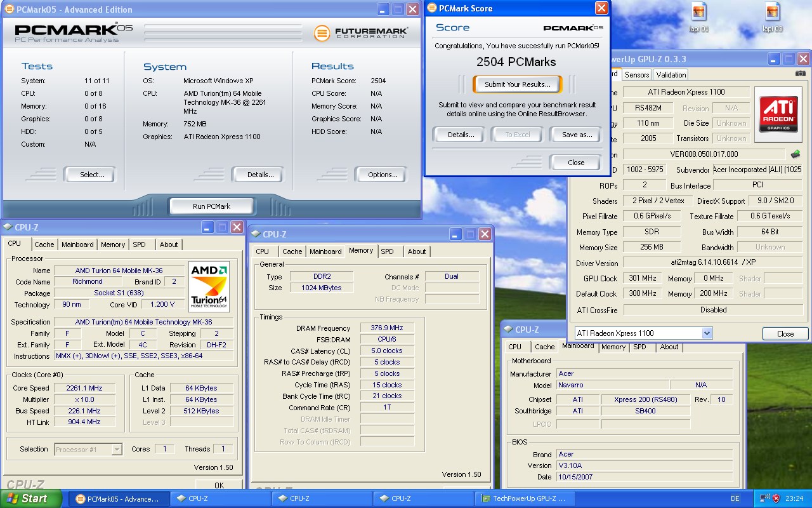Screen dimensions: 812x508
Task: Click the To Excel button
Action: (517, 135)
